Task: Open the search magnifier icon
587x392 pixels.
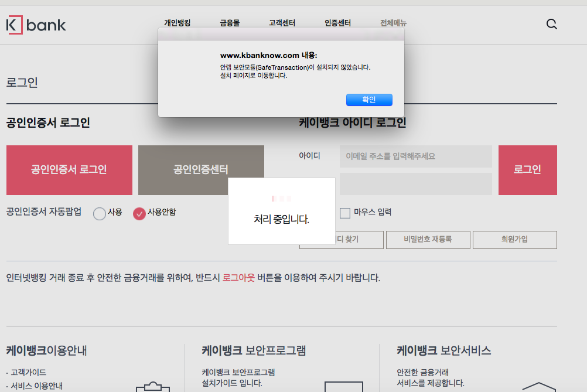Action: coord(551,24)
